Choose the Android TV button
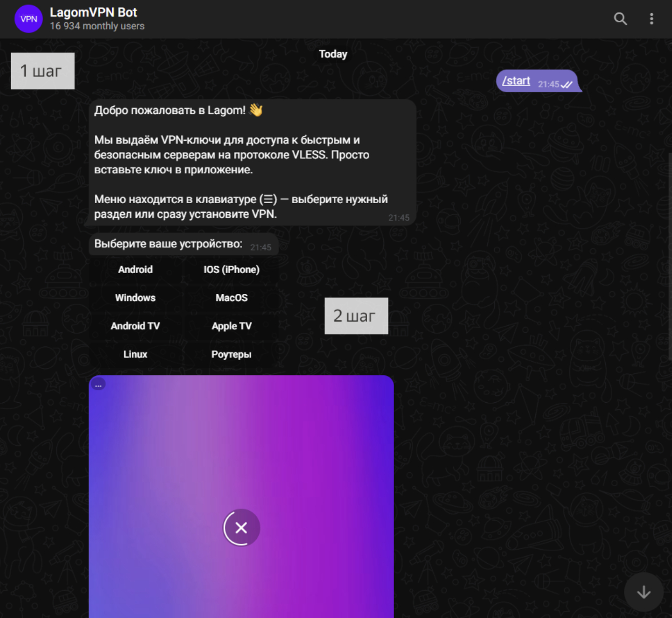672x618 pixels. 135,326
